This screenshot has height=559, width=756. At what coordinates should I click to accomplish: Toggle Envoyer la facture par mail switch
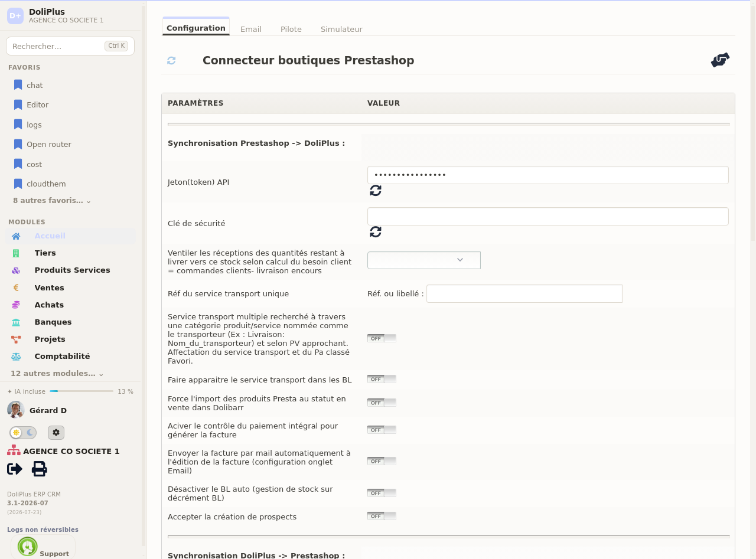coord(382,461)
